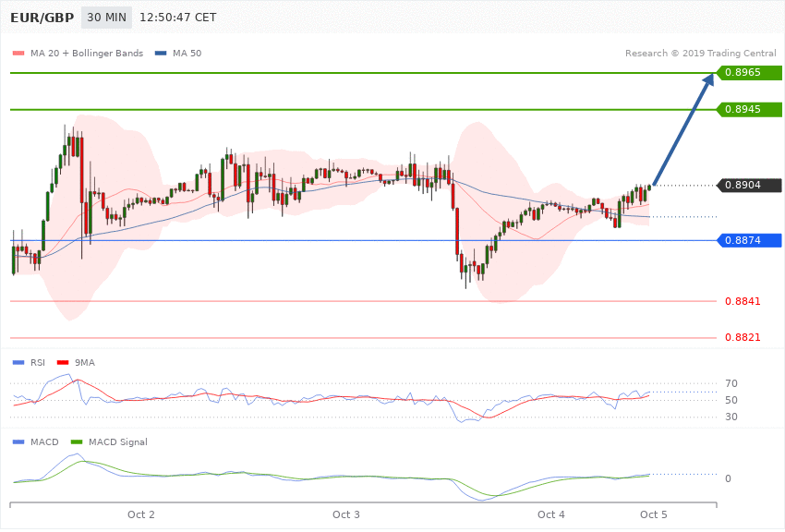Image resolution: width=785 pixels, height=532 pixels.
Task: Click the RSI 70 axis value
Action: tap(731, 383)
